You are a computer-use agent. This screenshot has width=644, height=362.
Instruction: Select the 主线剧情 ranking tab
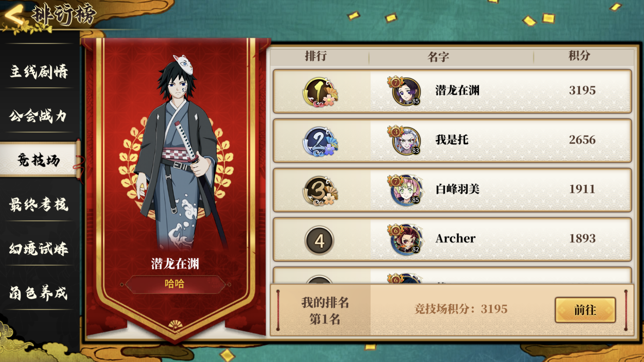pos(39,71)
